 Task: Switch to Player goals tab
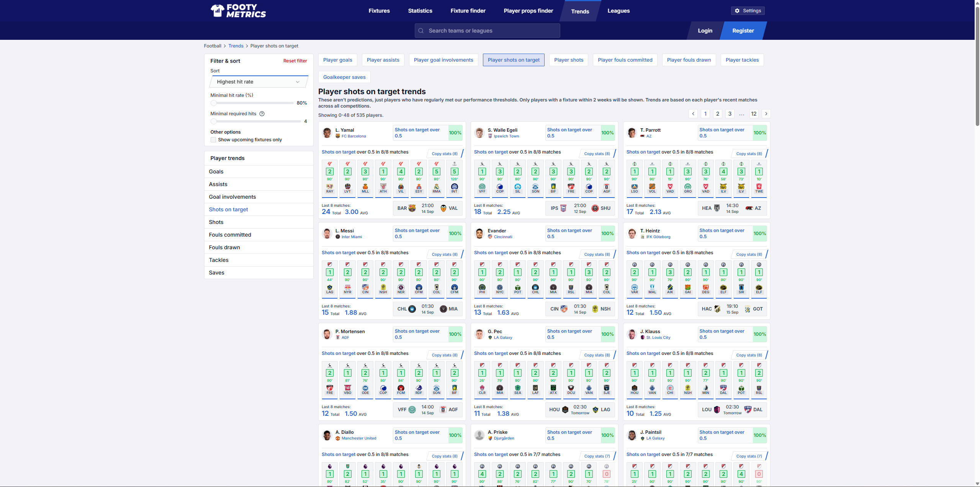pos(338,60)
